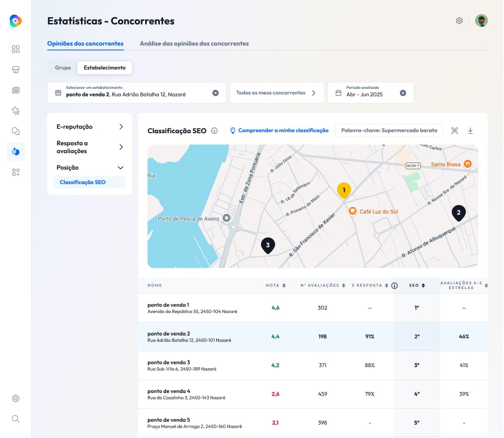
Task: Click the store icon in establishment selector
Action: (58, 93)
